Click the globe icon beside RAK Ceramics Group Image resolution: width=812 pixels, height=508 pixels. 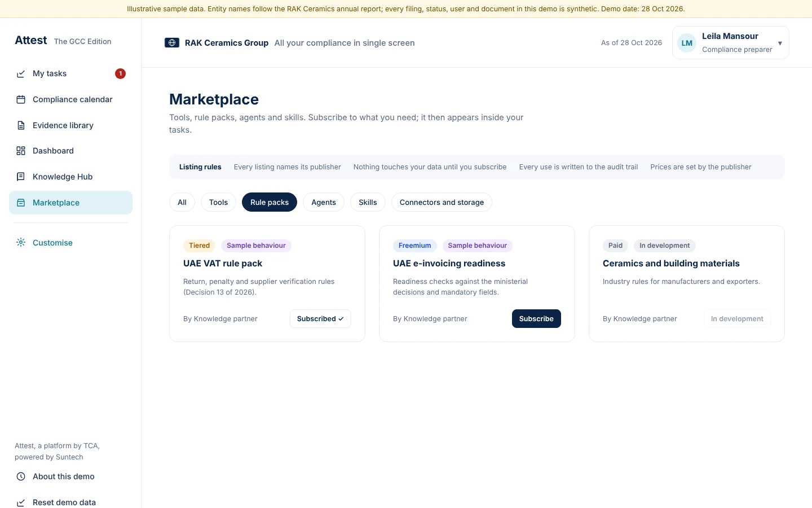coord(172,43)
